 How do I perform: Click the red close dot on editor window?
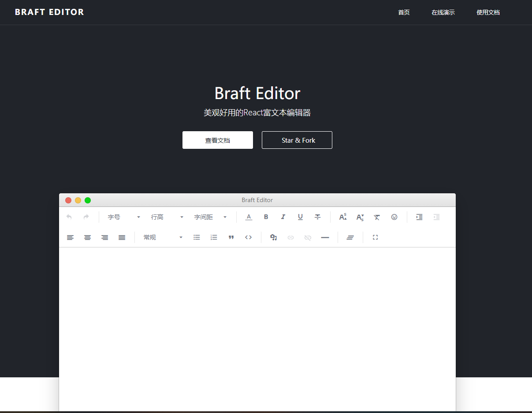pyautogui.click(x=68, y=200)
